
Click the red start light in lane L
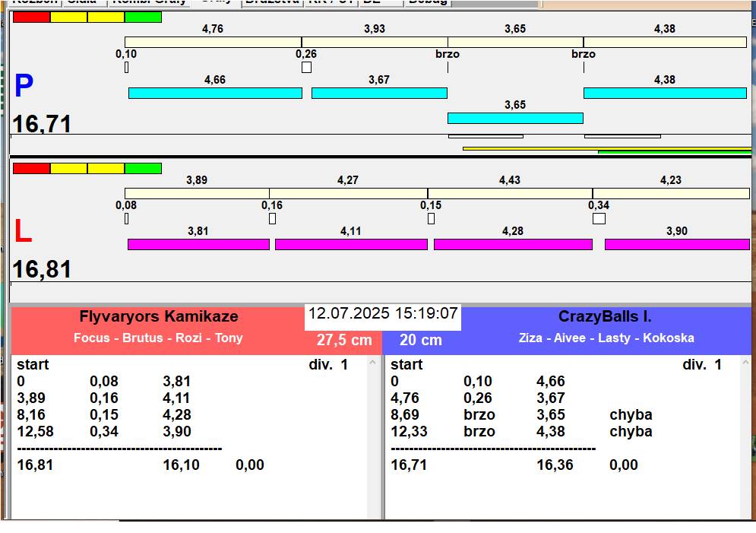(31, 168)
